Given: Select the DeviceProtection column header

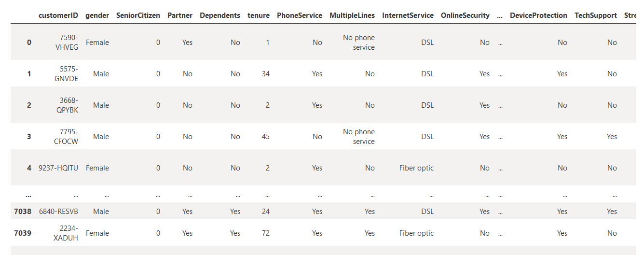Looking at the screenshot, I should pyautogui.click(x=538, y=15).
